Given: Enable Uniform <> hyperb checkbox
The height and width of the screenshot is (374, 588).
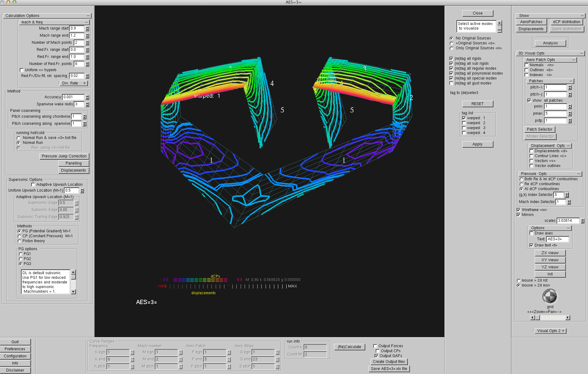Looking at the screenshot, I should click(x=22, y=70).
